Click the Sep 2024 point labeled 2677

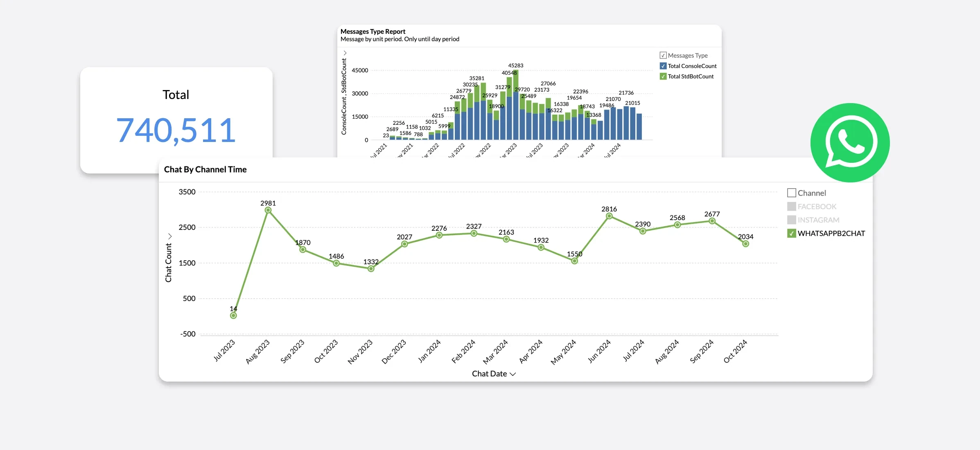(712, 221)
